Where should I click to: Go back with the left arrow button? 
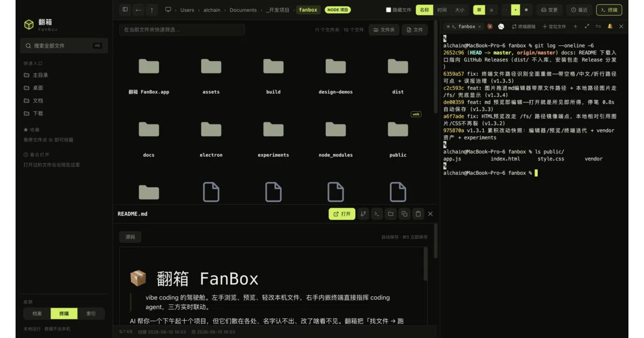click(x=138, y=10)
